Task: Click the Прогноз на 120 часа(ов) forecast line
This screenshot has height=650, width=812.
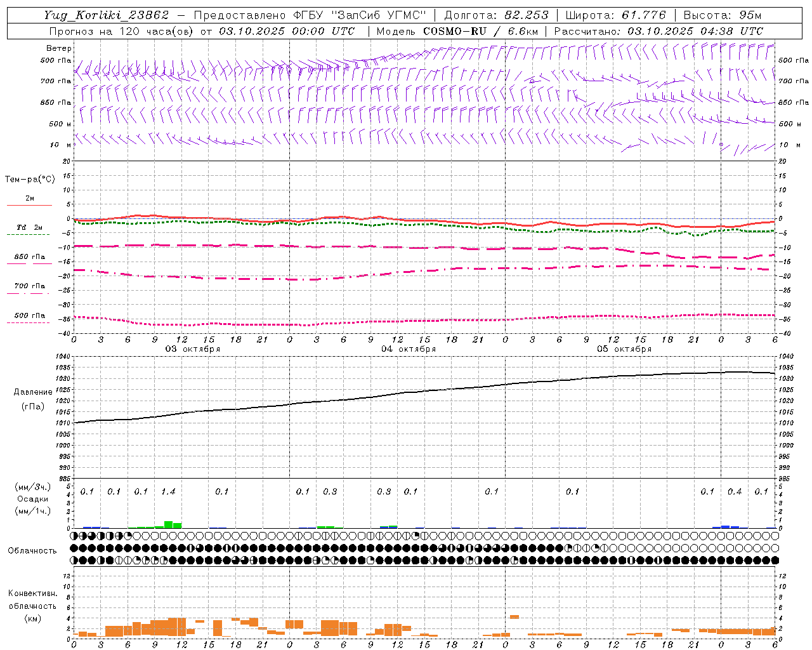Action: click(202, 31)
